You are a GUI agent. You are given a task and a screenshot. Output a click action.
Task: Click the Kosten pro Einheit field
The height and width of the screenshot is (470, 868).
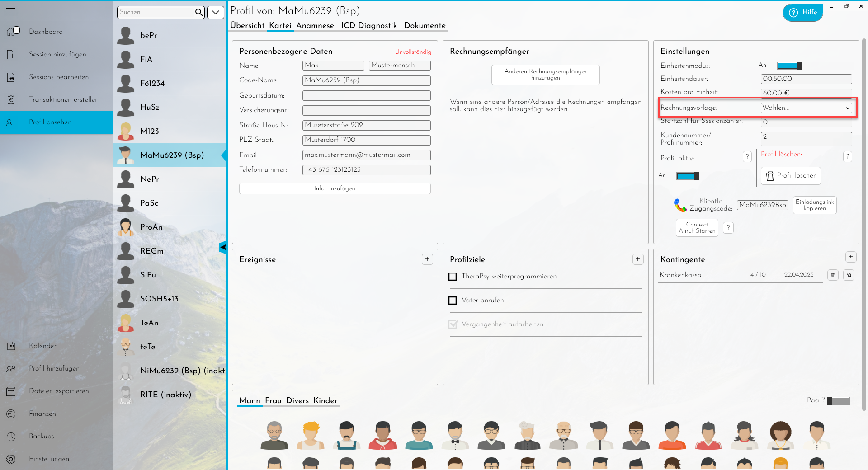pos(806,93)
